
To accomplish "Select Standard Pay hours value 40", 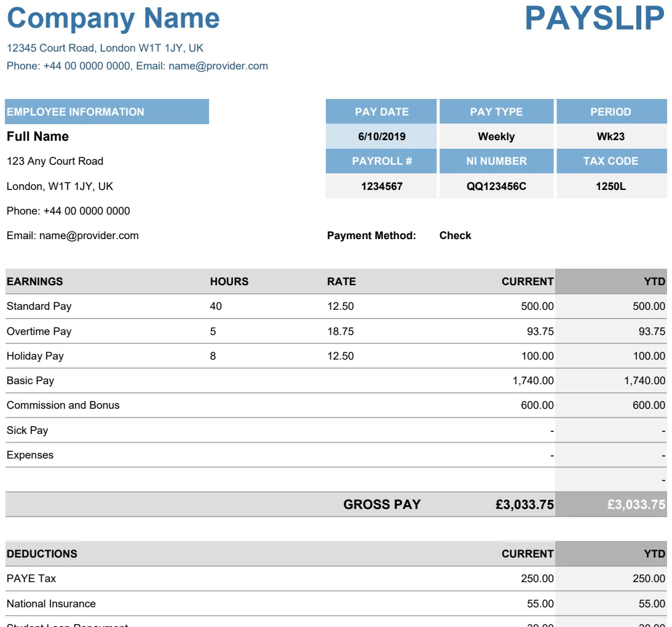I will point(216,306).
